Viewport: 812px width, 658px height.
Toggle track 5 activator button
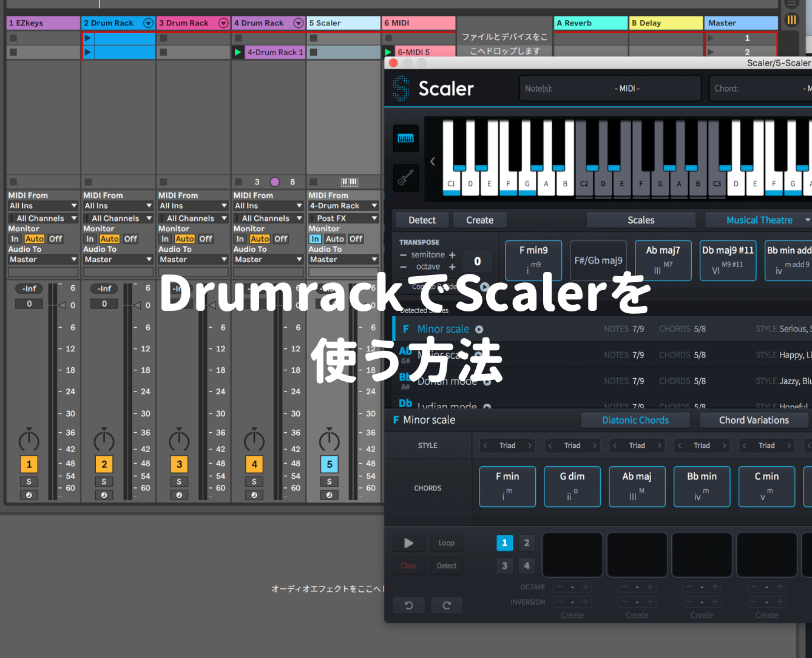click(330, 464)
